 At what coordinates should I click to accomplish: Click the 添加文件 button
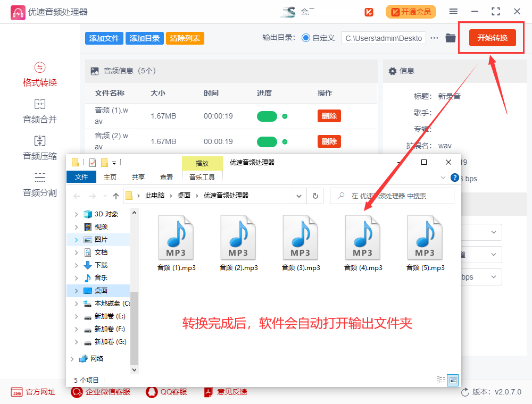pyautogui.click(x=104, y=38)
